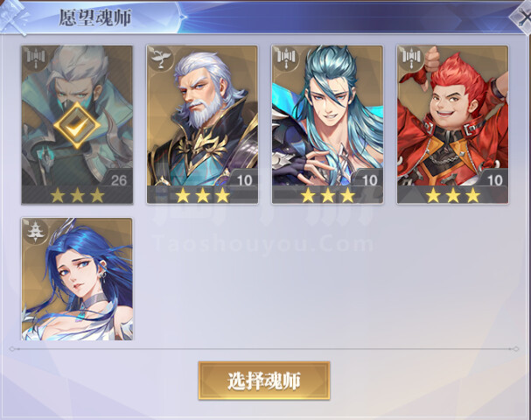This screenshot has width=531, height=420.
Task: Click the gold checkmark on the masked hero
Action: pos(77,126)
